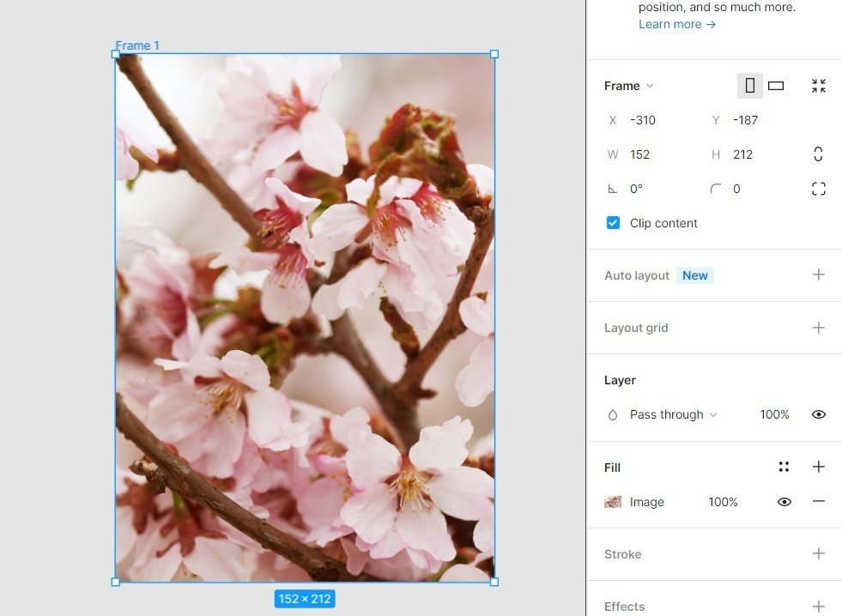Viewport: 842px width, 616px height.
Task: Click the bottom-right resize handle
Action: [x=494, y=582]
